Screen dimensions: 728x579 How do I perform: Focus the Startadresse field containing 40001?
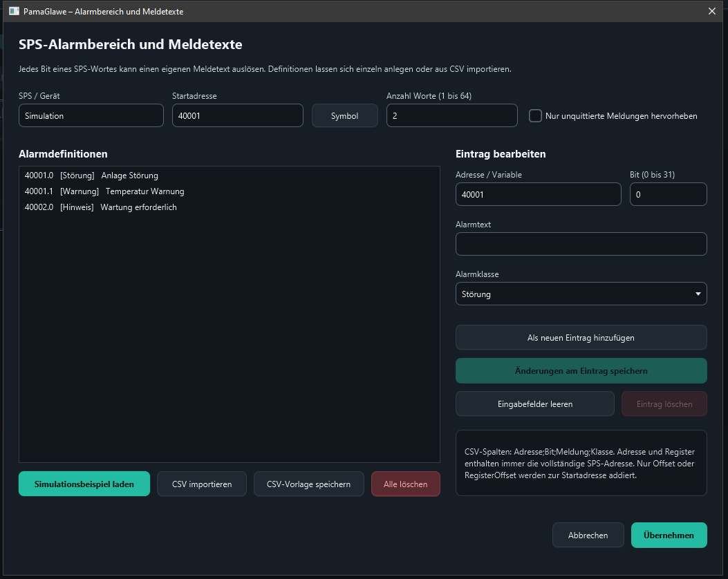click(x=237, y=115)
